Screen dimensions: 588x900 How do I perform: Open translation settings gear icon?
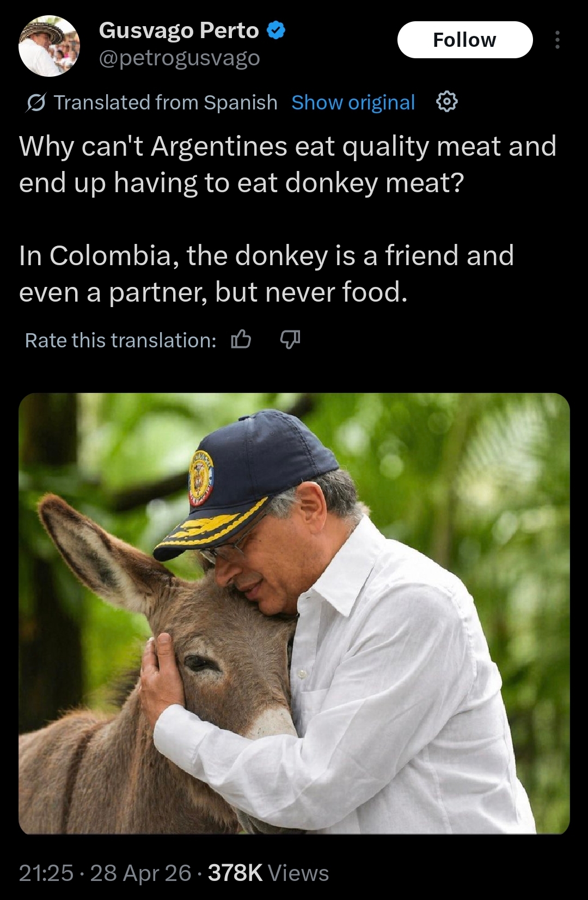[x=446, y=102]
